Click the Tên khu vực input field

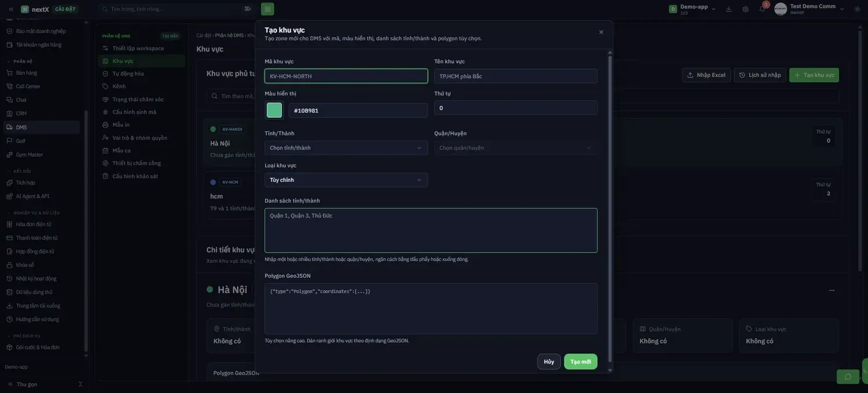point(516,76)
